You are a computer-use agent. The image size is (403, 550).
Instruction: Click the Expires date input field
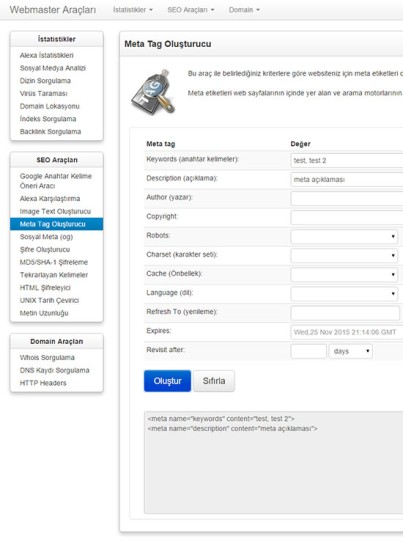347,332
